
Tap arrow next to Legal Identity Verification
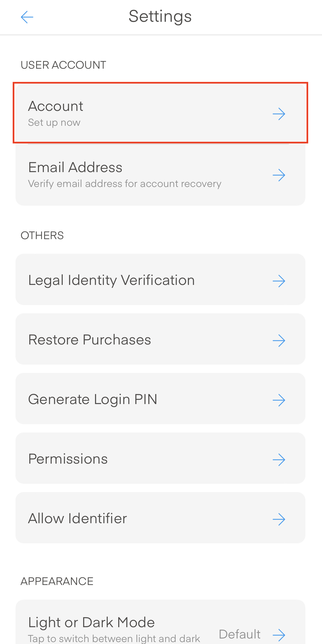[279, 281]
